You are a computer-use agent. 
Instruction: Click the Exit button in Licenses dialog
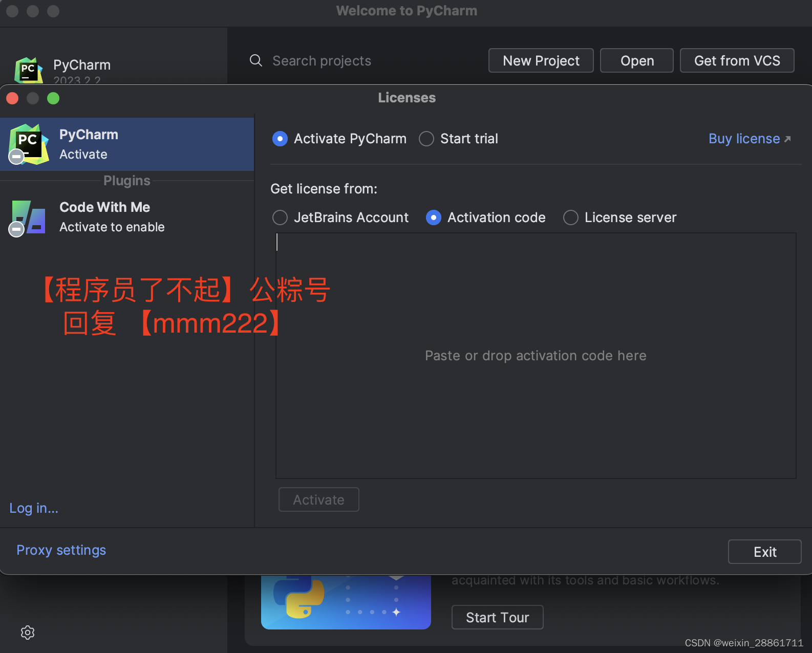(x=765, y=552)
